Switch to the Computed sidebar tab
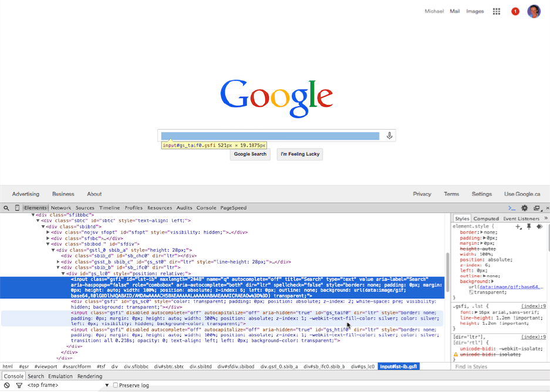Image resolution: width=550 pixels, height=392 pixels. [x=486, y=218]
